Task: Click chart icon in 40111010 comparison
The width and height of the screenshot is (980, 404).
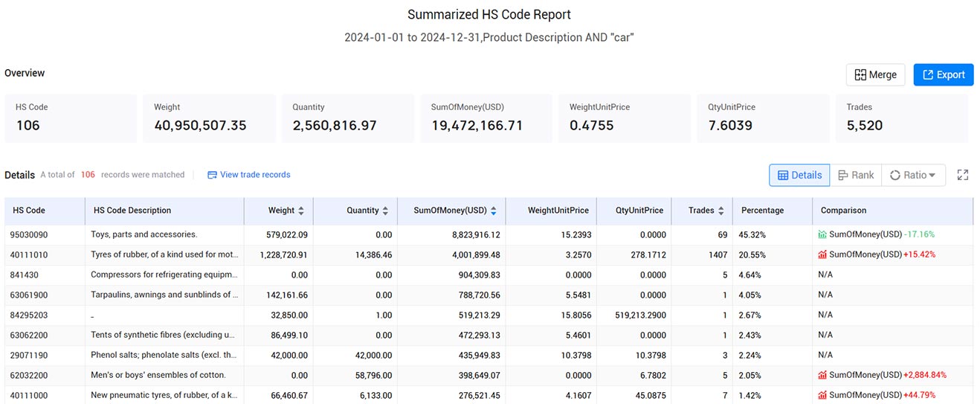Action: [822, 254]
